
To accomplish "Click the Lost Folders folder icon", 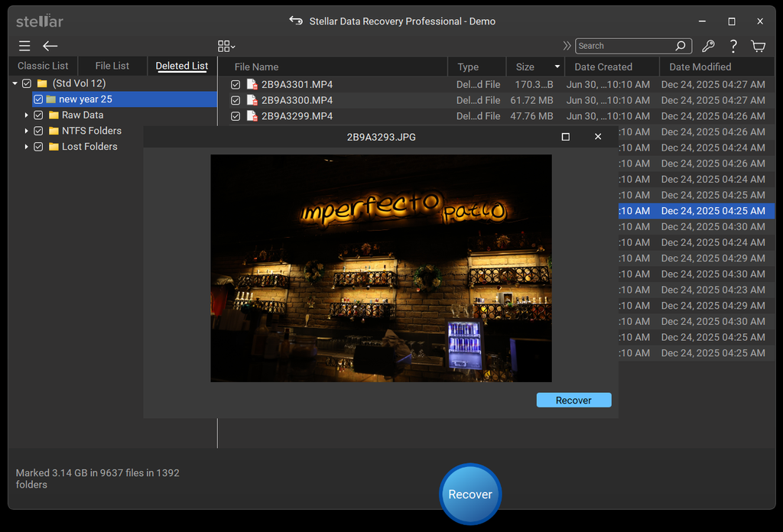I will pos(54,147).
